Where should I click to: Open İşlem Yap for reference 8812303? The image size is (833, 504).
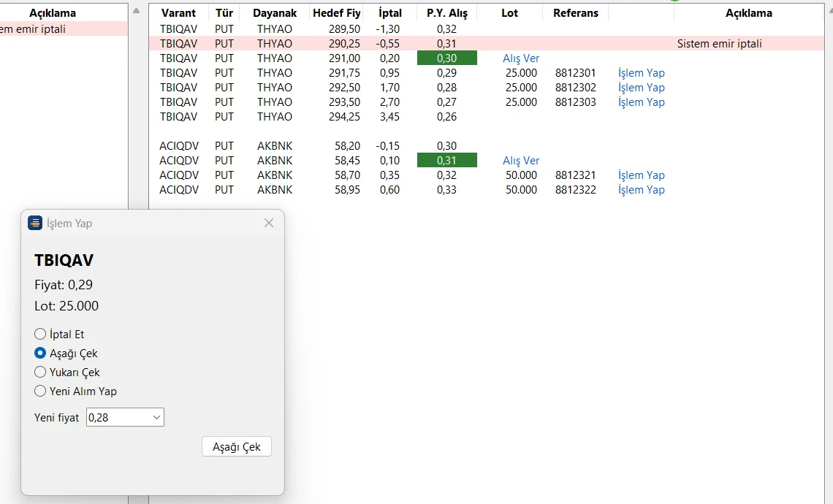642,102
